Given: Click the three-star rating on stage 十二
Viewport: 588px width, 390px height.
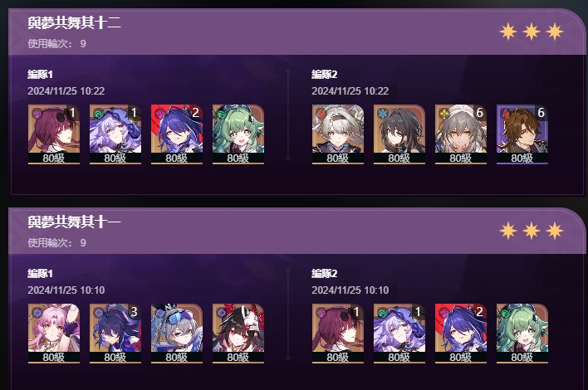Looking at the screenshot, I should [x=532, y=32].
